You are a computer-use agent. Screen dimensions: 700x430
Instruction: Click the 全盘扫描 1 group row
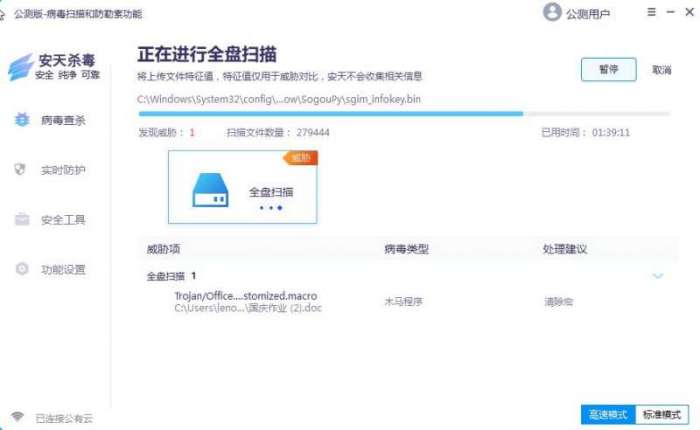pos(408,276)
